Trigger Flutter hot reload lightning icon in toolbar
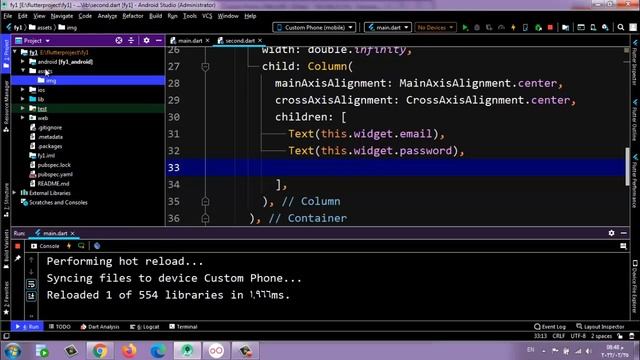 513,27
